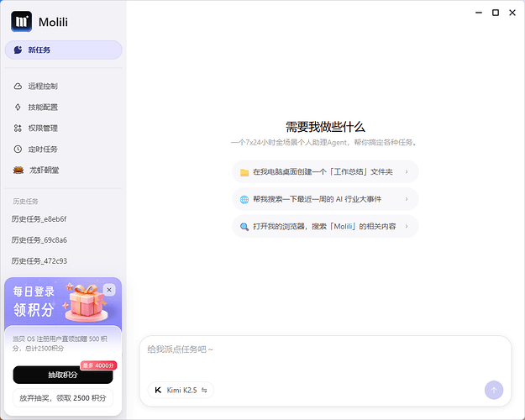
Task: Click the 抽取积分 button
Action: click(63, 375)
